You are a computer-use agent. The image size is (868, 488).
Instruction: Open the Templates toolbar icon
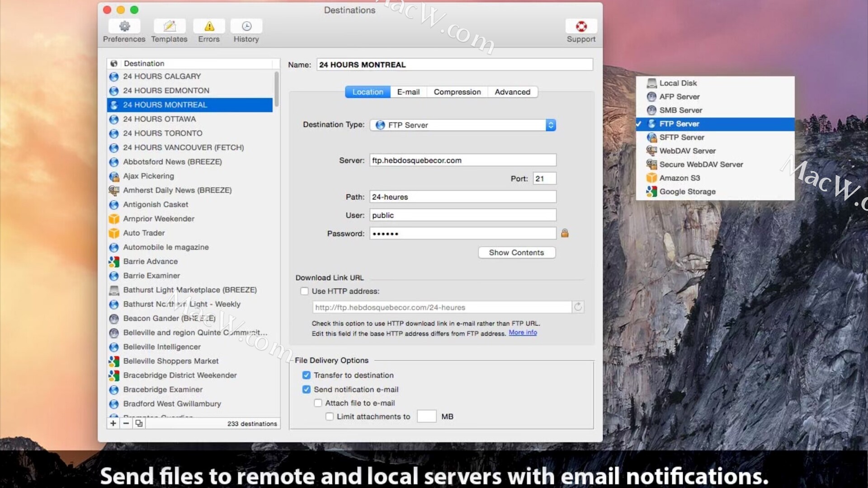tap(169, 26)
